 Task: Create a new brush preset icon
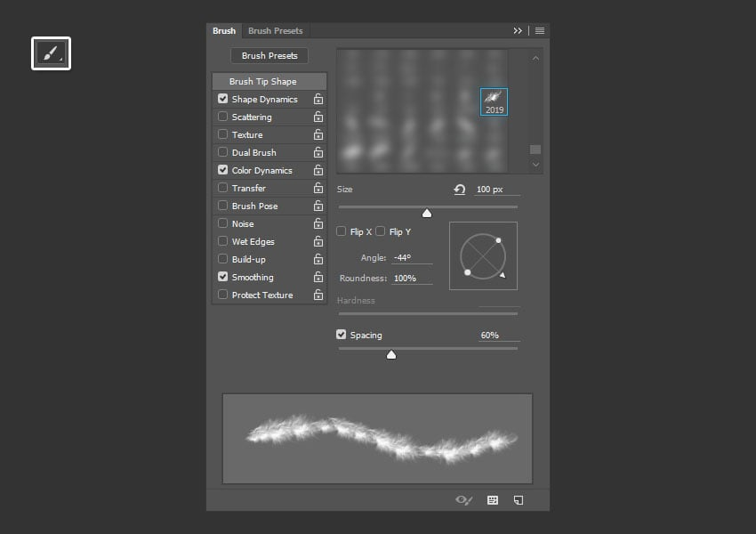pyautogui.click(x=519, y=500)
